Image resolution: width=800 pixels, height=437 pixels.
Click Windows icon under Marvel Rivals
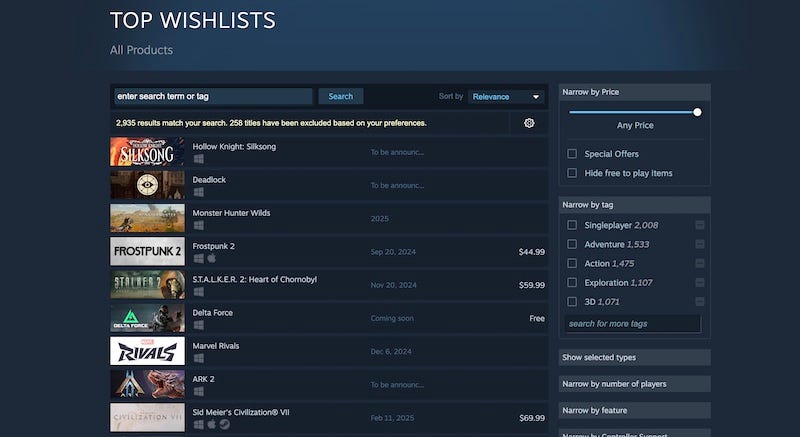pos(198,358)
